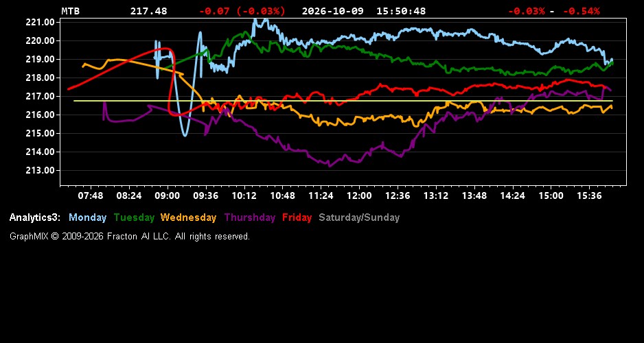The width and height of the screenshot is (644, 343).
Task: Click the 216.00 y-axis label
Action: (41, 115)
